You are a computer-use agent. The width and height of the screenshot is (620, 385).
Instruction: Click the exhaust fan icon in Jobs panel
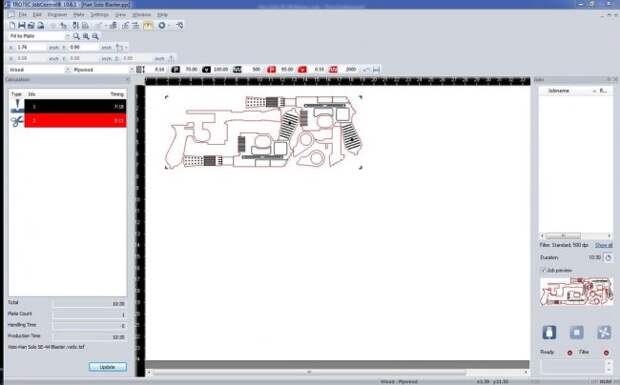(x=604, y=332)
